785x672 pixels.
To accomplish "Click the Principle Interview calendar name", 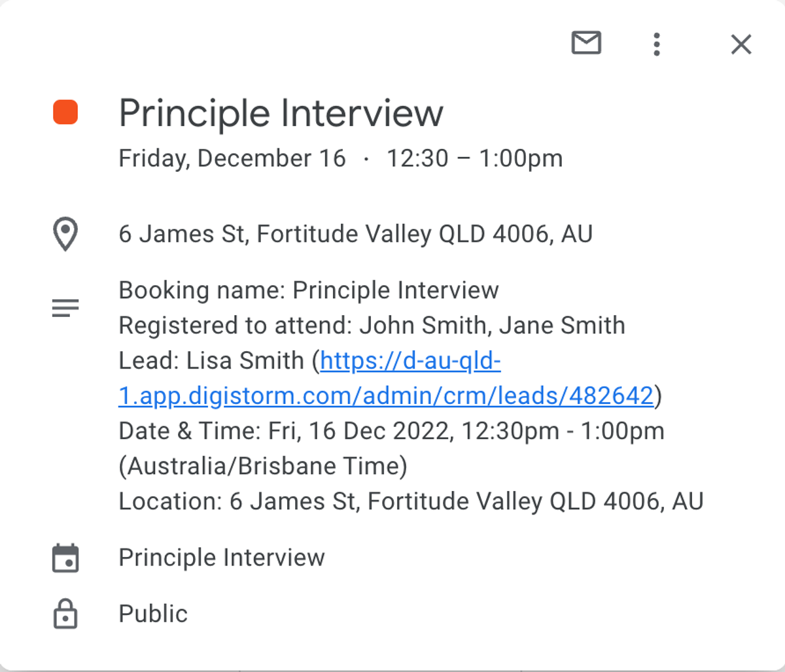I will pyautogui.click(x=222, y=558).
